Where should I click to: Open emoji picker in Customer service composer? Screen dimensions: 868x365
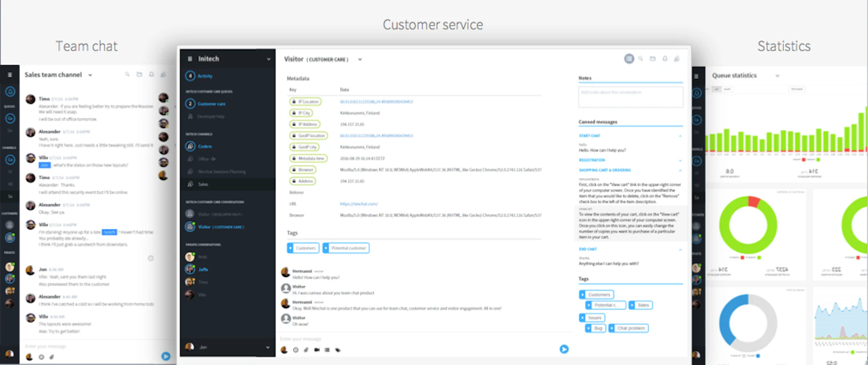(296, 350)
